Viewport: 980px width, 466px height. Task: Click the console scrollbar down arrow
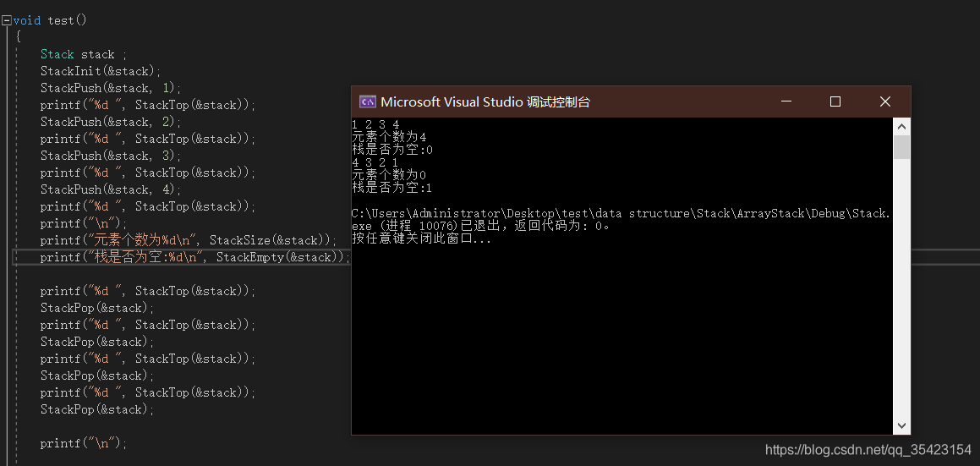(x=901, y=425)
